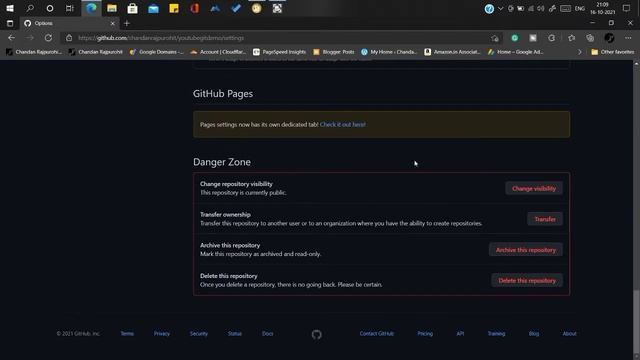Open the Blogger Posts bookmark

(334, 52)
